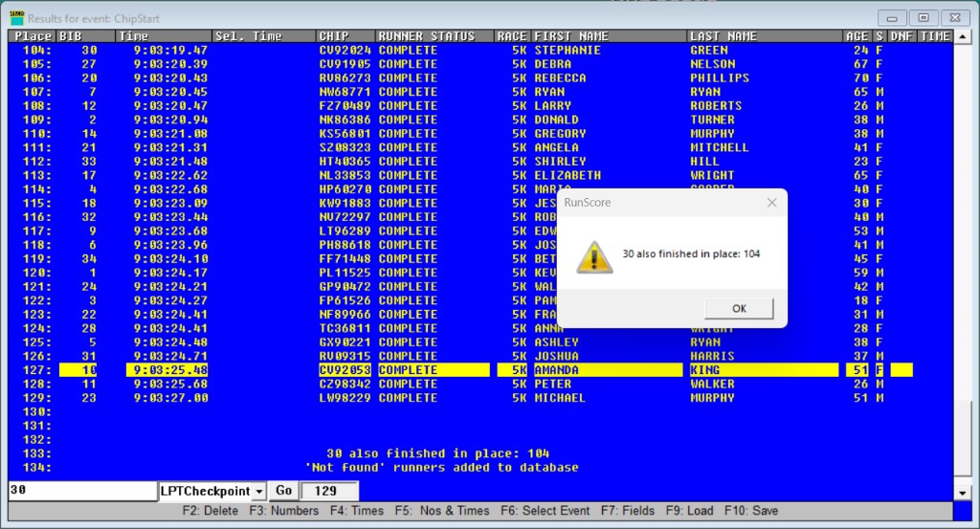The width and height of the screenshot is (980, 529).
Task: Click time 9:03:20.45 in row 107
Action: tap(170, 92)
